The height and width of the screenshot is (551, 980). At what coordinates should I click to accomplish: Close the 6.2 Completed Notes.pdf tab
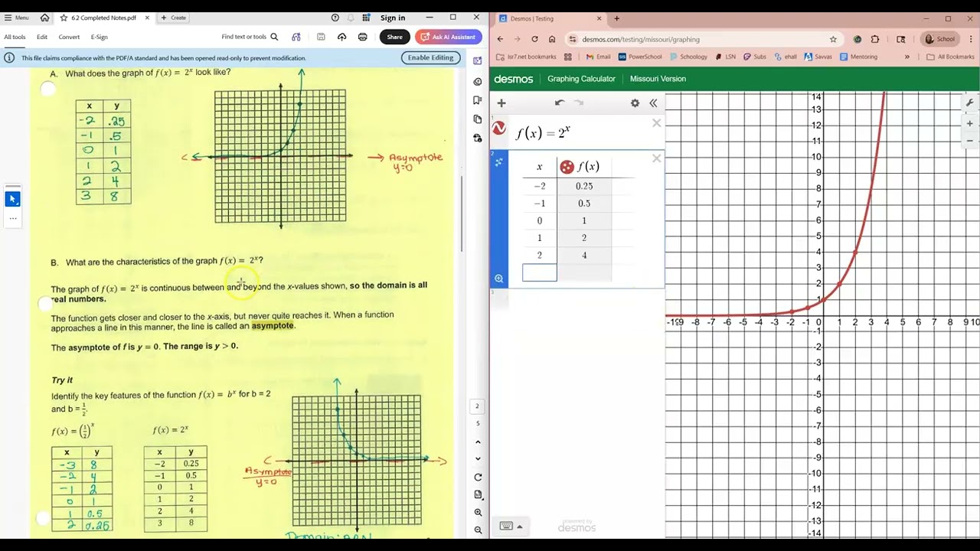[147, 18]
